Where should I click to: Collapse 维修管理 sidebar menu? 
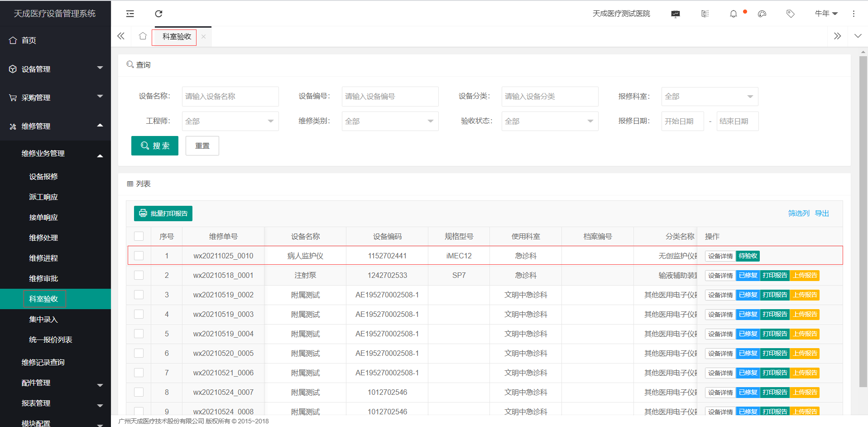(x=55, y=126)
